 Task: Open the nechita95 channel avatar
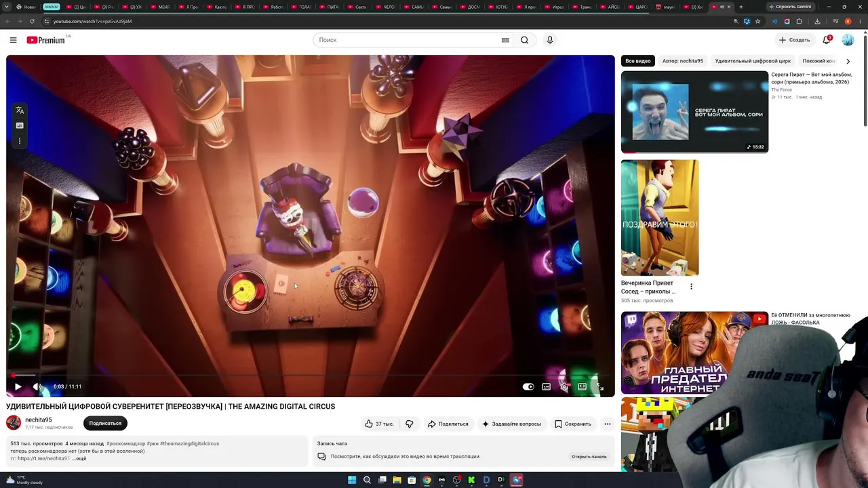click(x=14, y=423)
